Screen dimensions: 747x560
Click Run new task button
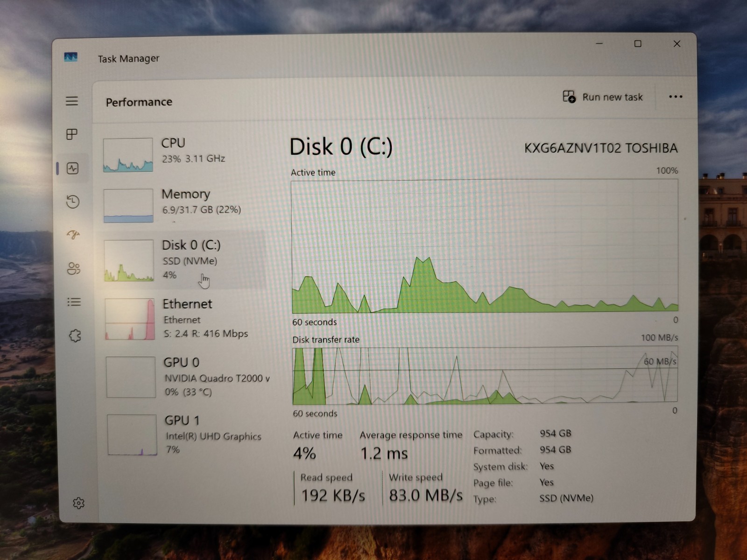pos(603,97)
